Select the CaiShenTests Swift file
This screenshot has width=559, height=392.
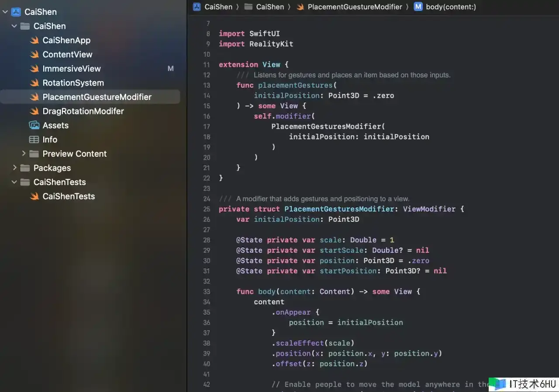tap(69, 196)
